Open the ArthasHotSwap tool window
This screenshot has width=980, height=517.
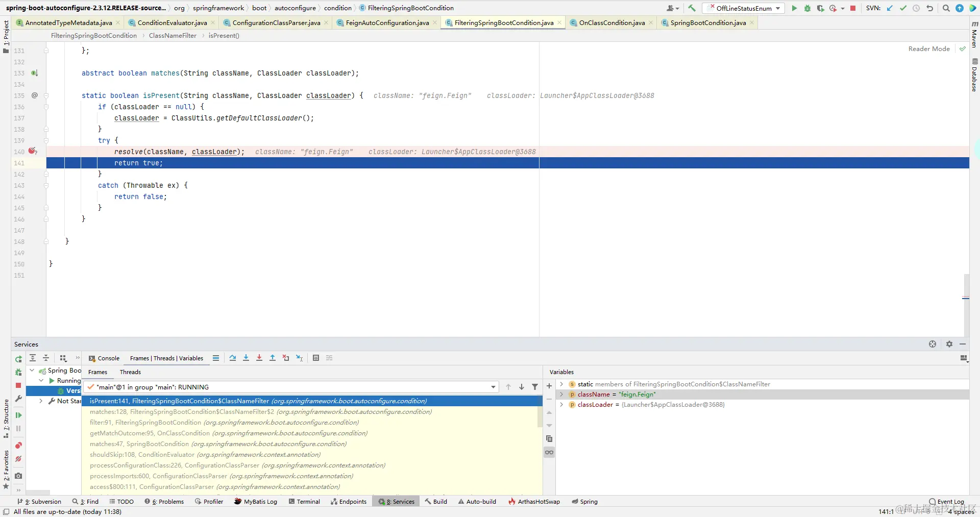pyautogui.click(x=534, y=502)
